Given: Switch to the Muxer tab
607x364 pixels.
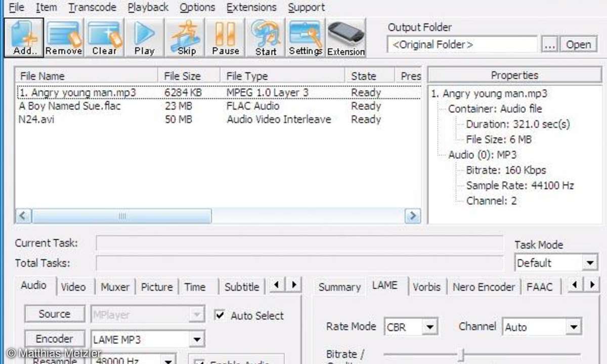Looking at the screenshot, I should pyautogui.click(x=115, y=287).
